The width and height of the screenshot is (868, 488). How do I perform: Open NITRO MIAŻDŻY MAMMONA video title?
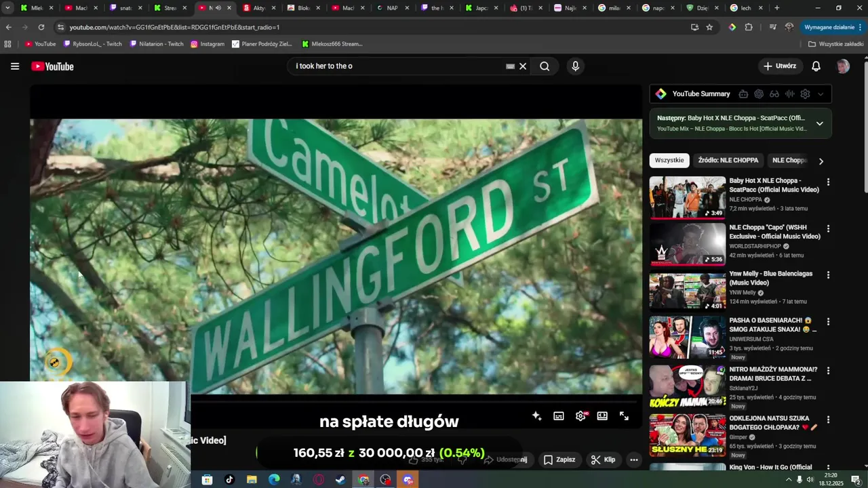[x=773, y=373]
